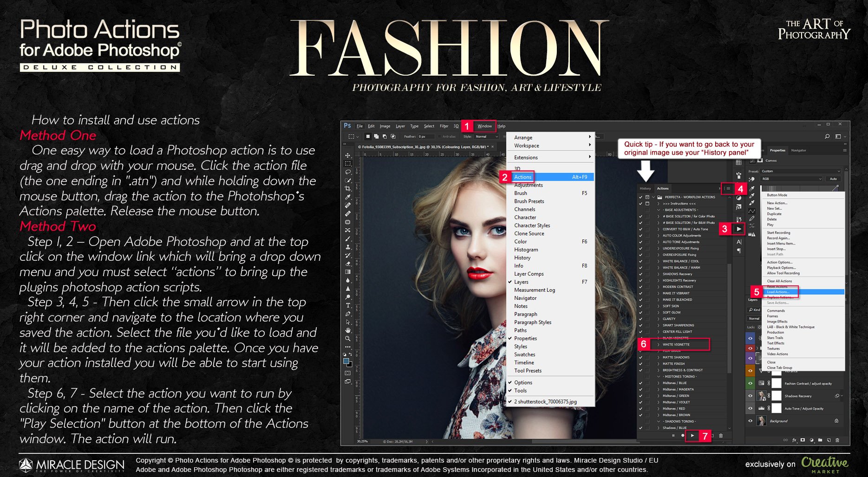Click the Layers panel trash icon
This screenshot has width=868, height=477.
(x=837, y=439)
